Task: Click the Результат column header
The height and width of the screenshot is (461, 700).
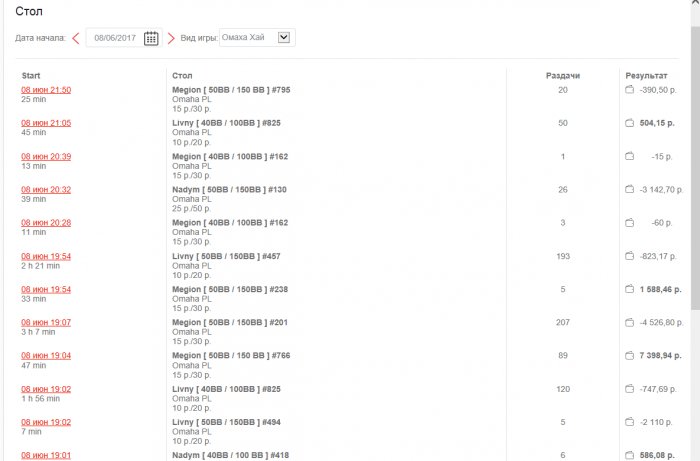Action: tap(646, 75)
